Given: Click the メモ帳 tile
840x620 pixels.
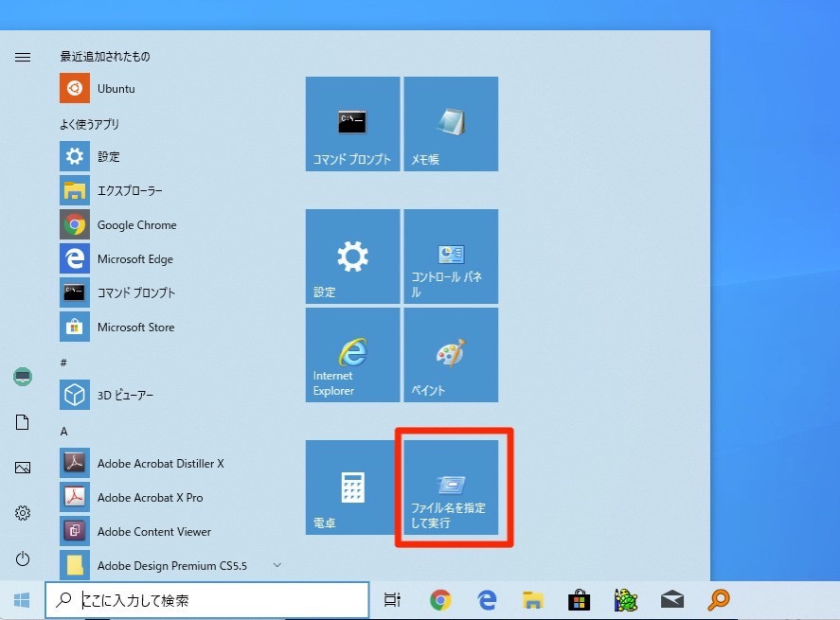Looking at the screenshot, I should [451, 124].
